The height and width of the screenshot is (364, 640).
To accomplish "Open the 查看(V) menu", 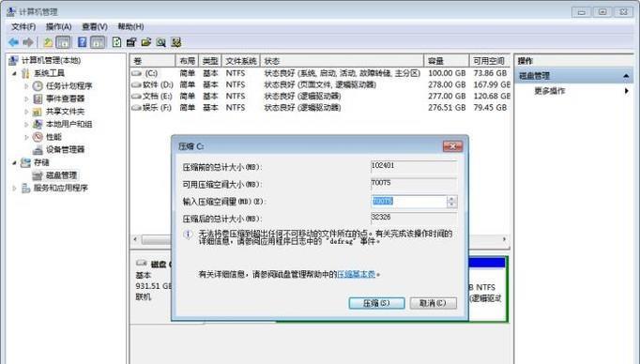I will coord(94,27).
